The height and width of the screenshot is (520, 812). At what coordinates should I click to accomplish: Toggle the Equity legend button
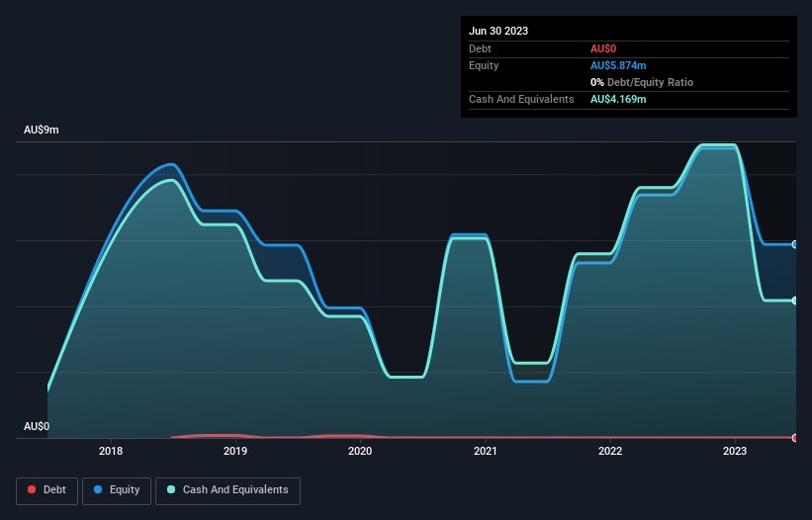pyautogui.click(x=117, y=490)
